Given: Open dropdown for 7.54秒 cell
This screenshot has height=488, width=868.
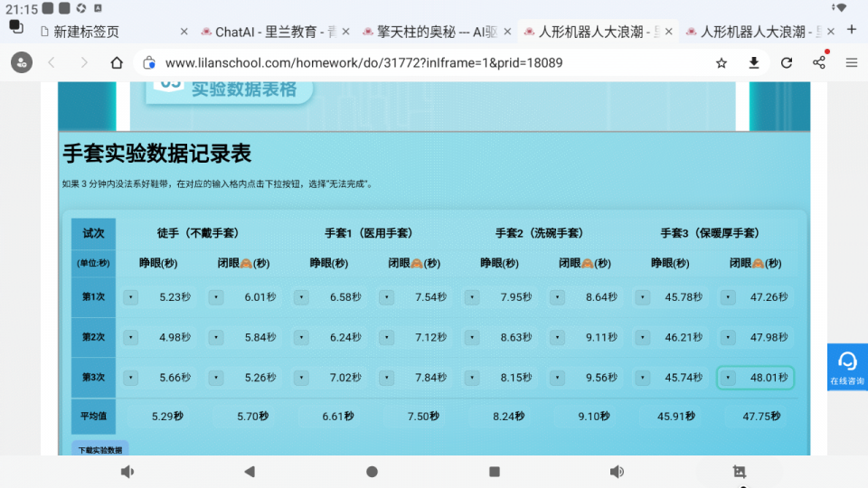Looking at the screenshot, I should tap(386, 297).
